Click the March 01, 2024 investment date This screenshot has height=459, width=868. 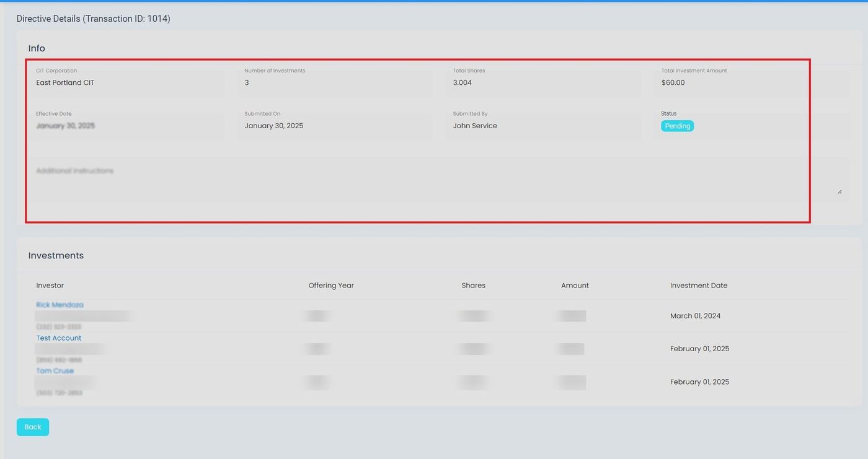coord(695,316)
